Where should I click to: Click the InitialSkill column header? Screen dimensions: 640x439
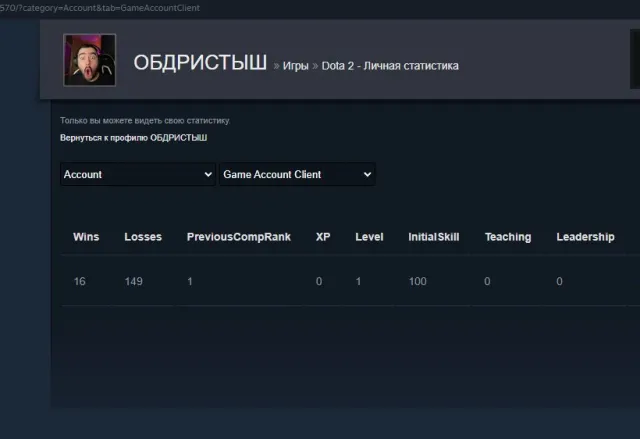[433, 237]
